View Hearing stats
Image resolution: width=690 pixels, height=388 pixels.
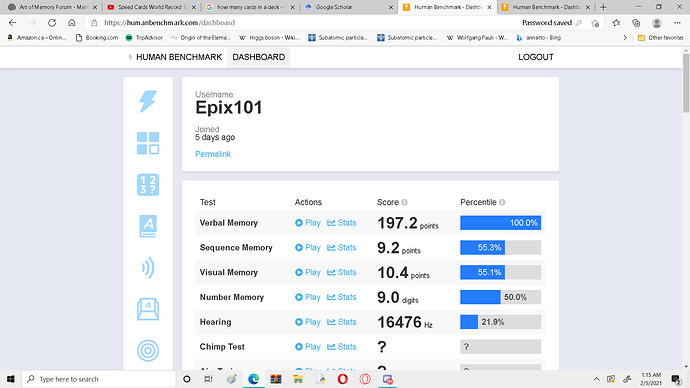pos(342,322)
